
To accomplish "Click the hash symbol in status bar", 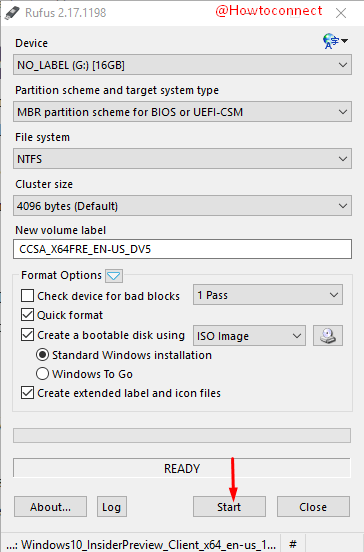I will pyautogui.click(x=293, y=544).
